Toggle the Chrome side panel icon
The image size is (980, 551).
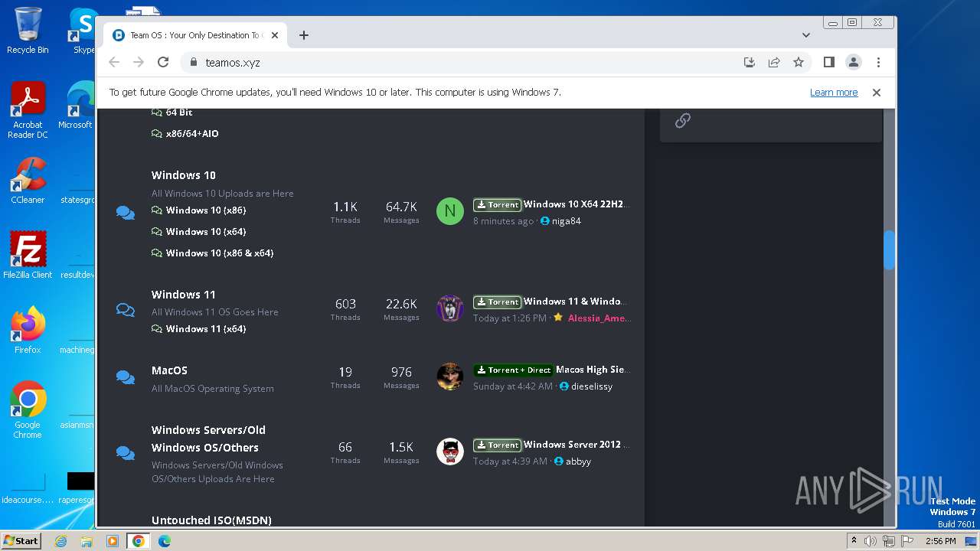point(828,62)
